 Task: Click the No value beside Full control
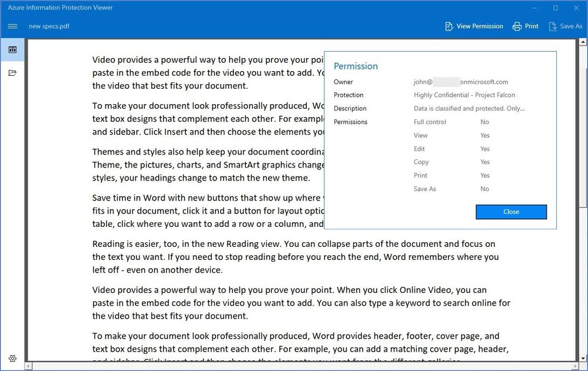pyautogui.click(x=485, y=122)
